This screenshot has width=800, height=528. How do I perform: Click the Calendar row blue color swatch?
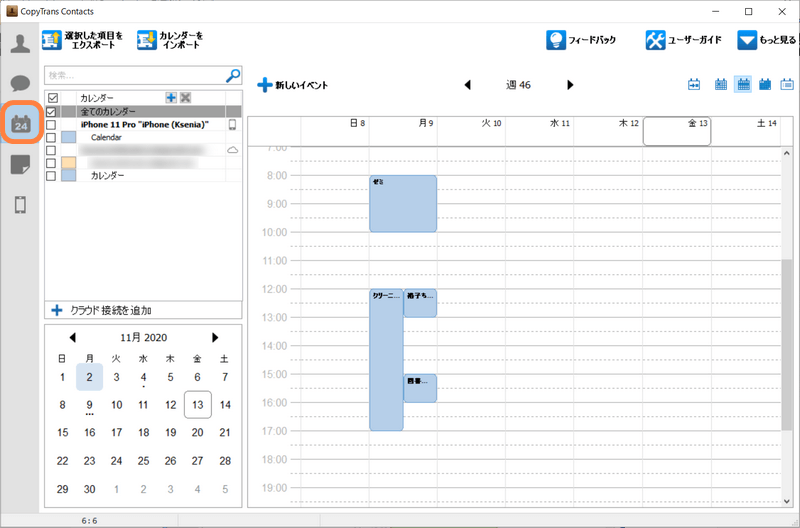pos(68,137)
